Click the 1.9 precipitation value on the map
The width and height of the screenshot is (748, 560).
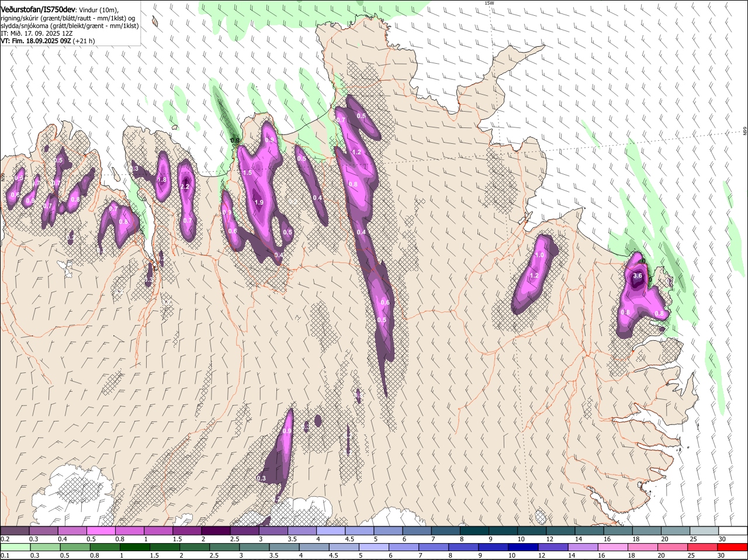(259, 203)
